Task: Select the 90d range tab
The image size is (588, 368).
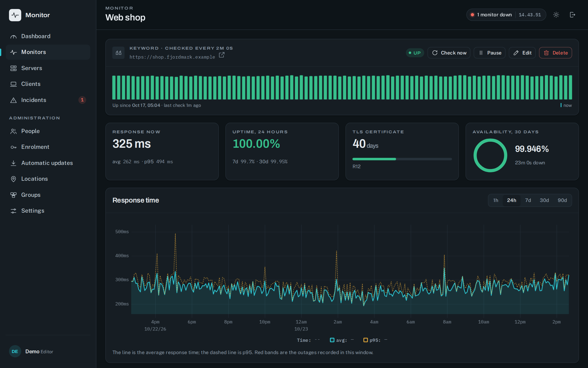Action: (x=562, y=200)
